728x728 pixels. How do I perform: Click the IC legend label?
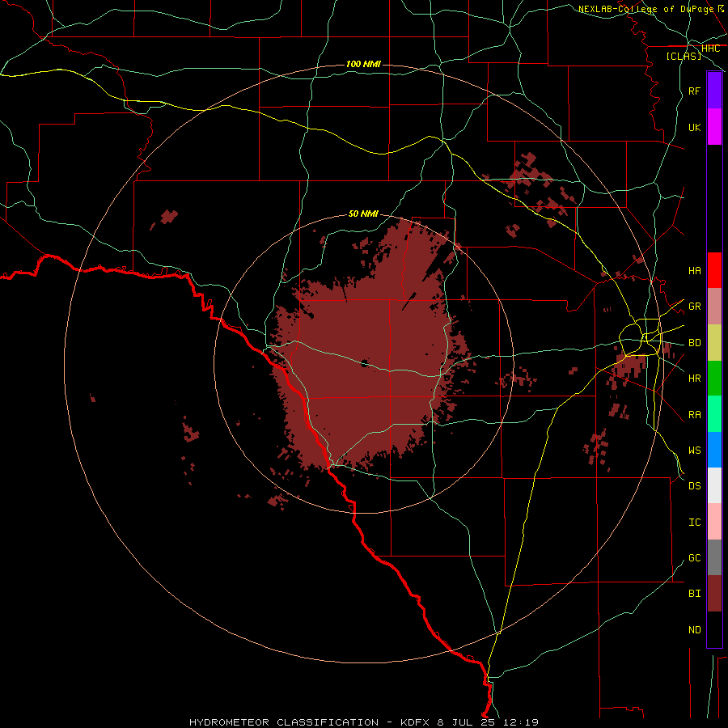[695, 523]
